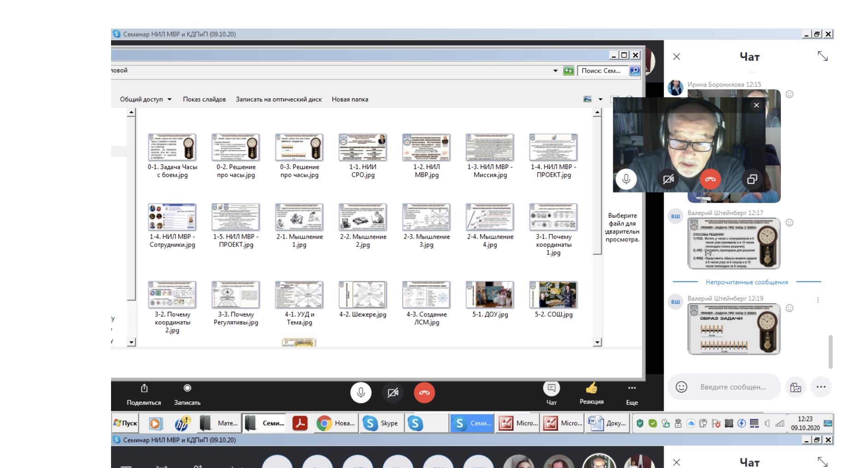This screenshot has width=868, height=468.
Task: Mute mic on the floating video preview
Action: click(626, 179)
